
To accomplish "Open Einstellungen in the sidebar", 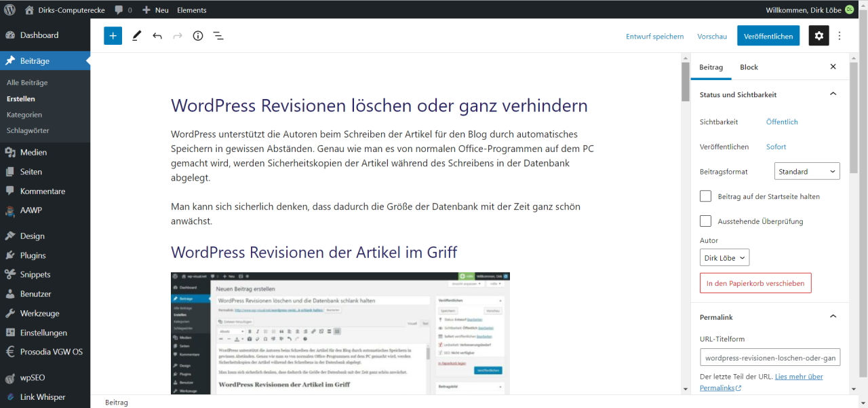I will point(45,333).
